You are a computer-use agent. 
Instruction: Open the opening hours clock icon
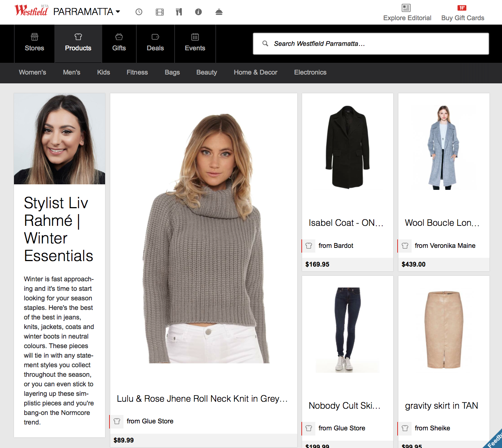pos(139,12)
